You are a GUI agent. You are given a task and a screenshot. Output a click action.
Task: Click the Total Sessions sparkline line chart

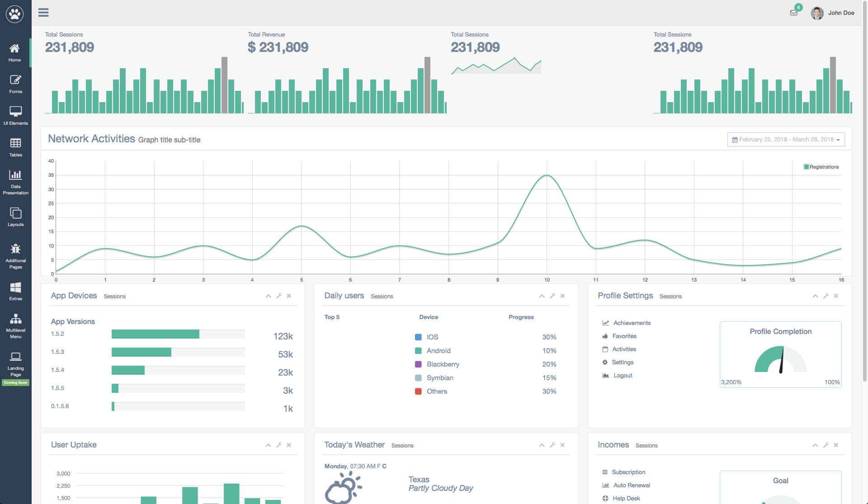(x=496, y=66)
